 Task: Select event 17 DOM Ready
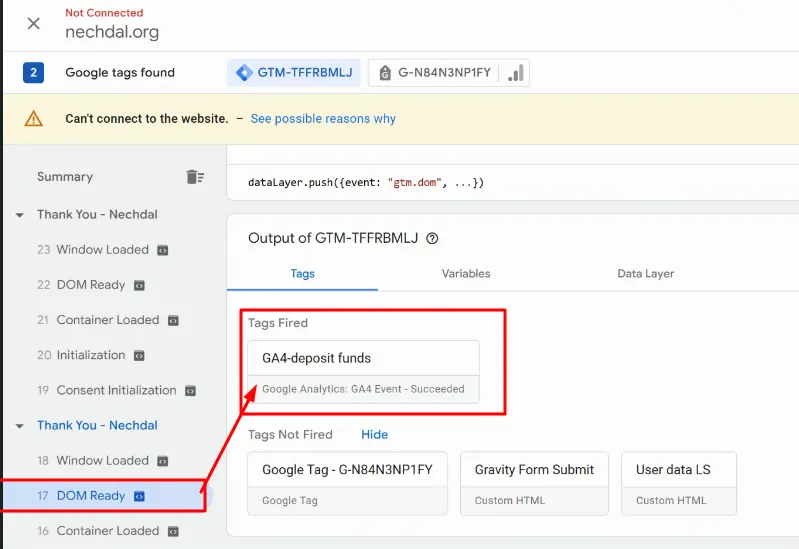point(104,496)
